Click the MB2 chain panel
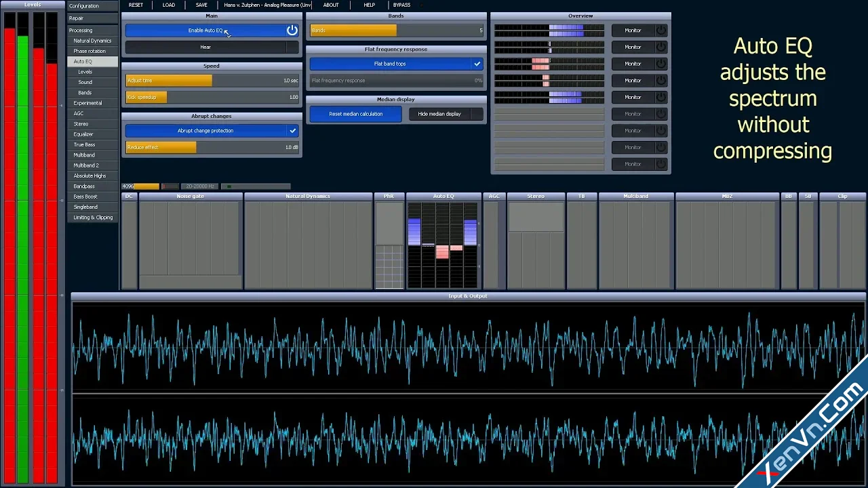The height and width of the screenshot is (488, 868). 727,241
